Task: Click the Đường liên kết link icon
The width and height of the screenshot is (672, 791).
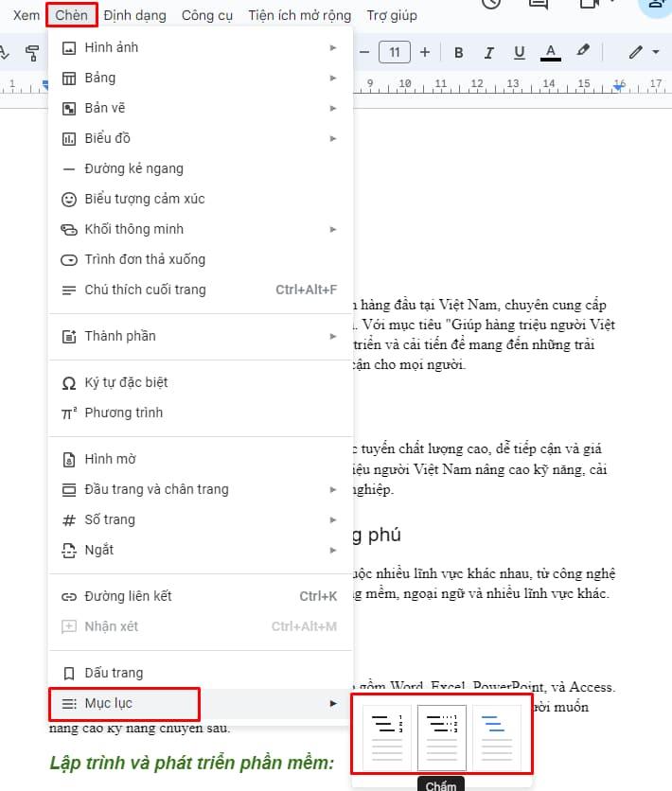Action: coord(68,597)
